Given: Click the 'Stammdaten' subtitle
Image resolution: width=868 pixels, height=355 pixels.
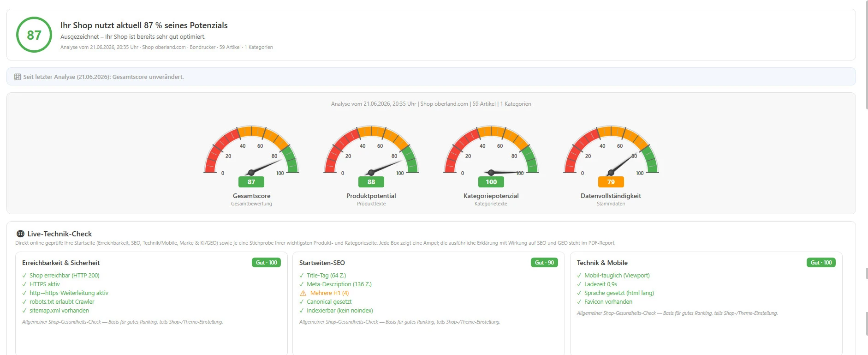Looking at the screenshot, I should coord(611,204).
